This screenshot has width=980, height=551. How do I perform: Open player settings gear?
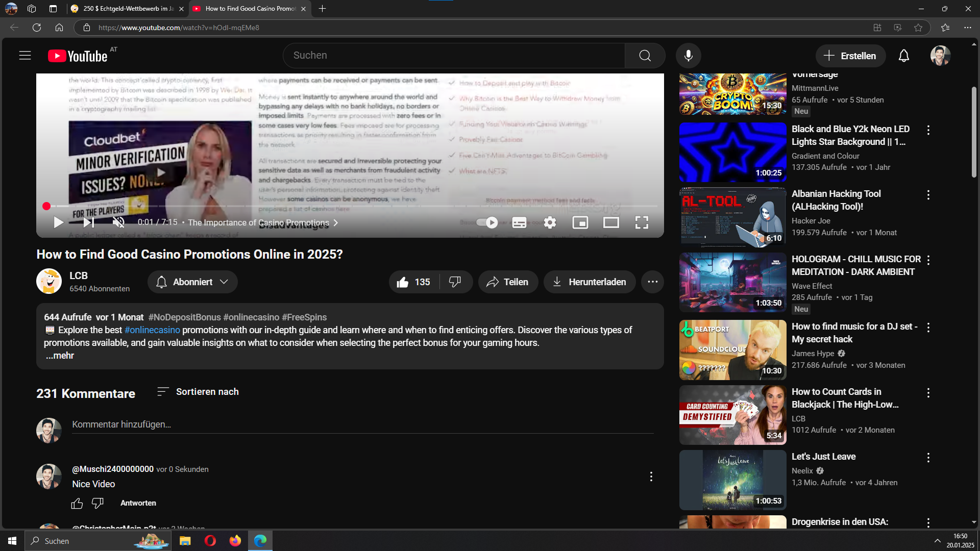tap(550, 222)
